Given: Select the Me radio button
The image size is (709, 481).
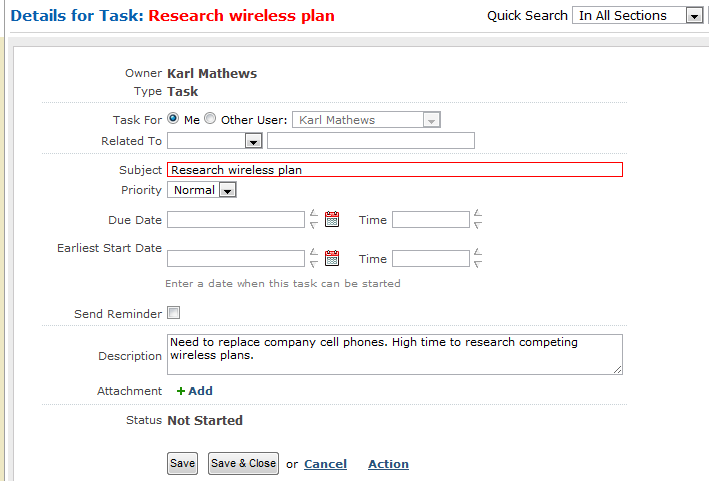Looking at the screenshot, I should tap(173, 118).
